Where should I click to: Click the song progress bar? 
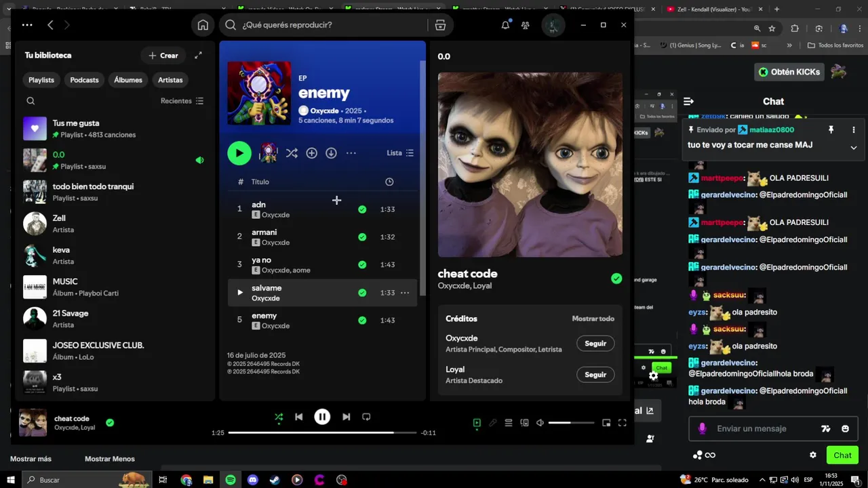point(322,432)
